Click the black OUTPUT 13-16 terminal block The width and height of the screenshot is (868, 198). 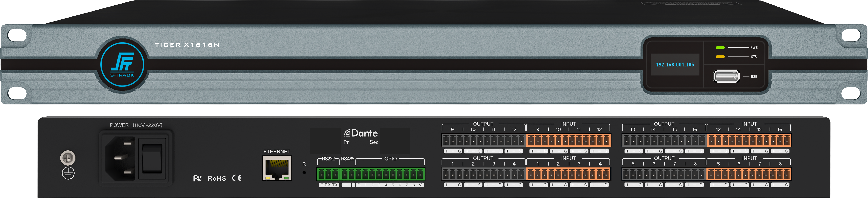664,140
